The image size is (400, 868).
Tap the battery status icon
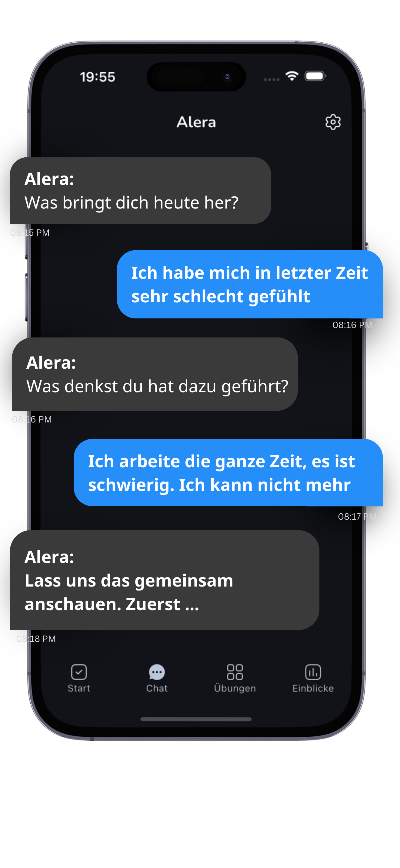pyautogui.click(x=315, y=76)
